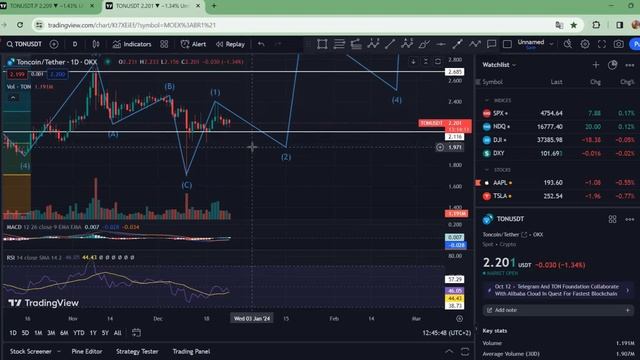This screenshot has width=640, height=360.
Task: Open Watchlist more options menu
Action: (x=630, y=65)
